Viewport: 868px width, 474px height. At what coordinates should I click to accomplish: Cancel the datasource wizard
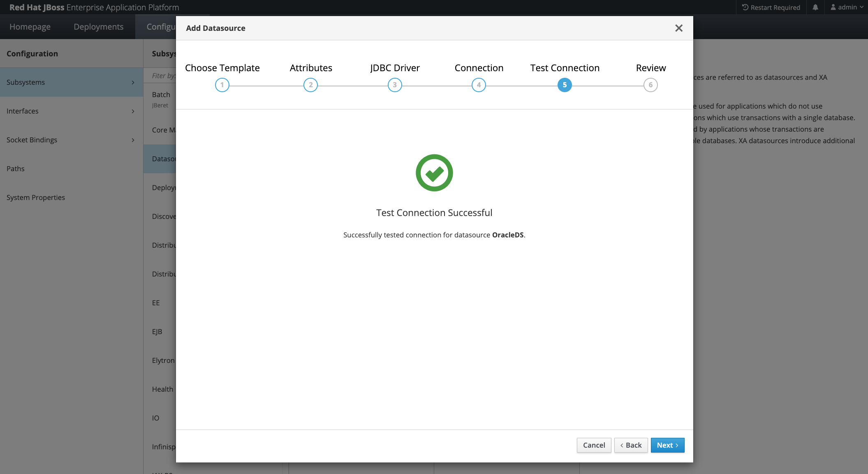click(594, 445)
